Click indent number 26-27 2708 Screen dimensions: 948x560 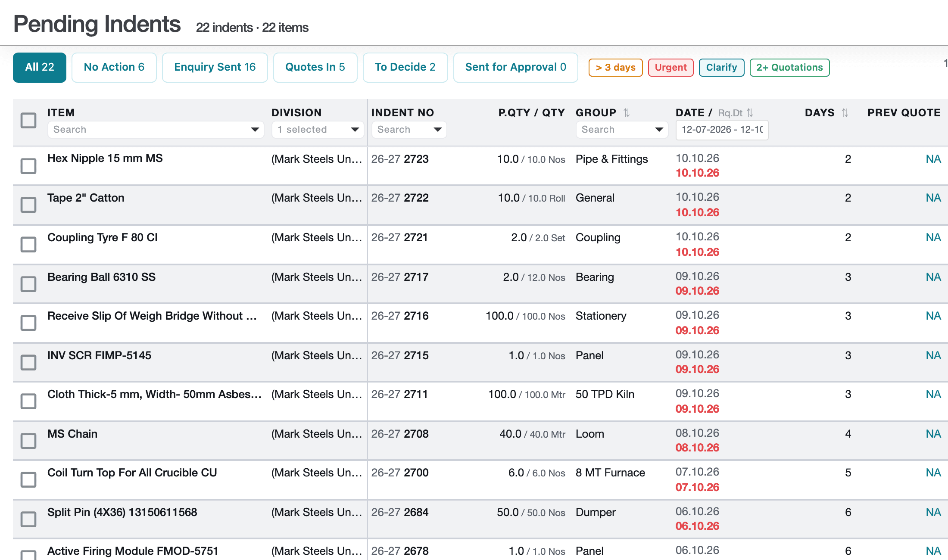[400, 434]
